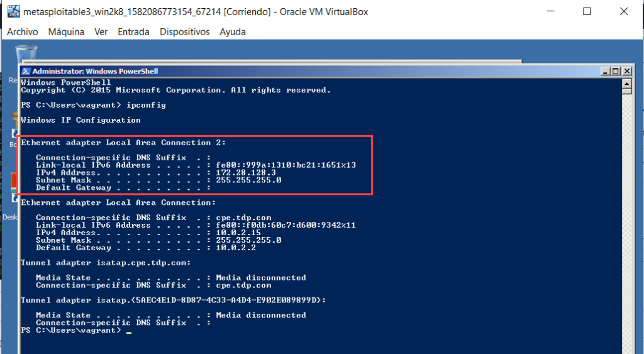
Task: Click the PowerShell scrollbar up arrow
Action: click(x=627, y=83)
